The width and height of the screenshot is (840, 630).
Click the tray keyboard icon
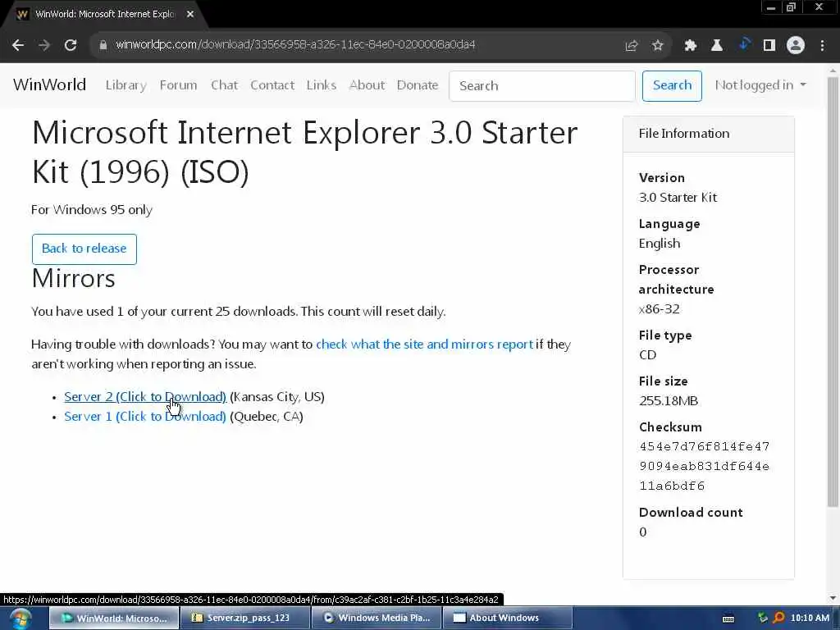(728, 619)
